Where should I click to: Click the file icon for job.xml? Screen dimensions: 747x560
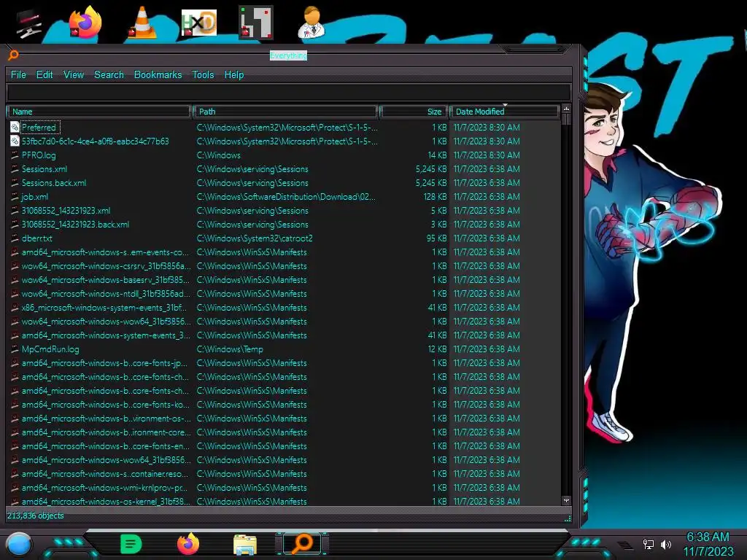click(x=15, y=197)
